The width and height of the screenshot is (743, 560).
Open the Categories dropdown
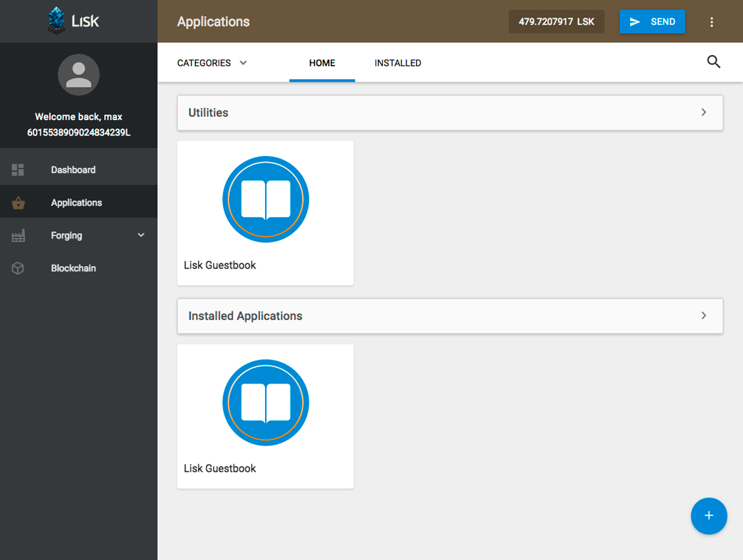[x=212, y=63]
